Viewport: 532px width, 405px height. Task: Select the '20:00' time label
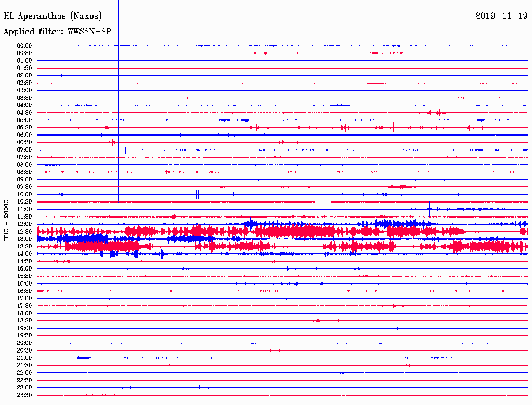point(24,343)
